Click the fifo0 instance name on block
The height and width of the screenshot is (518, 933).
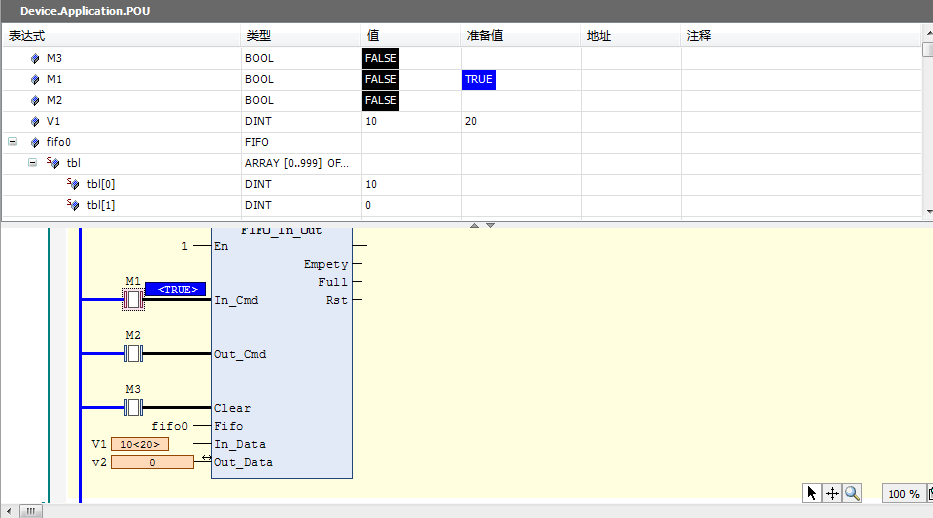coord(170,426)
